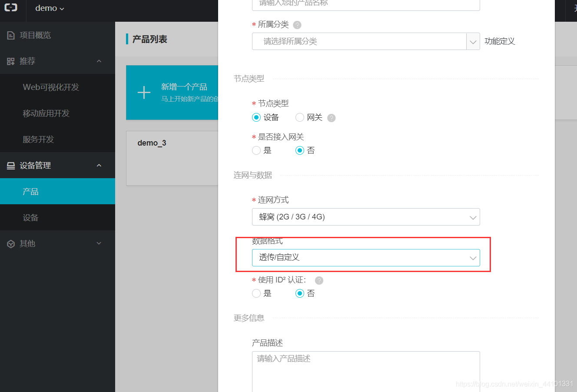Enable 是 for 使用ID²认证
This screenshot has height=392, width=577.
[256, 293]
